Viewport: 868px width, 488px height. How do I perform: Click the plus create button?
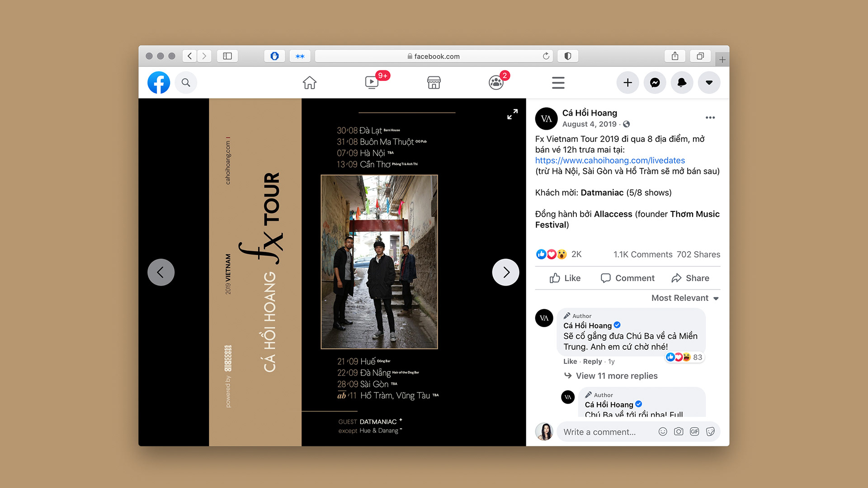627,83
